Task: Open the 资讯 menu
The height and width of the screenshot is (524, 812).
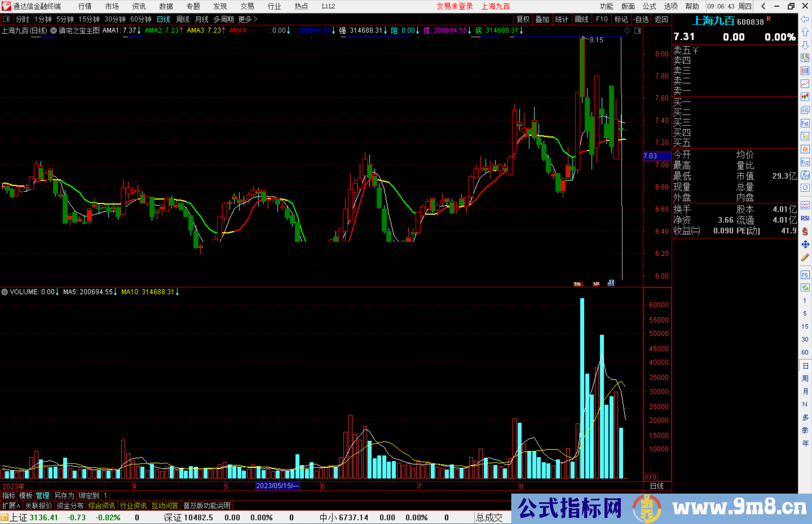Action: click(139, 6)
